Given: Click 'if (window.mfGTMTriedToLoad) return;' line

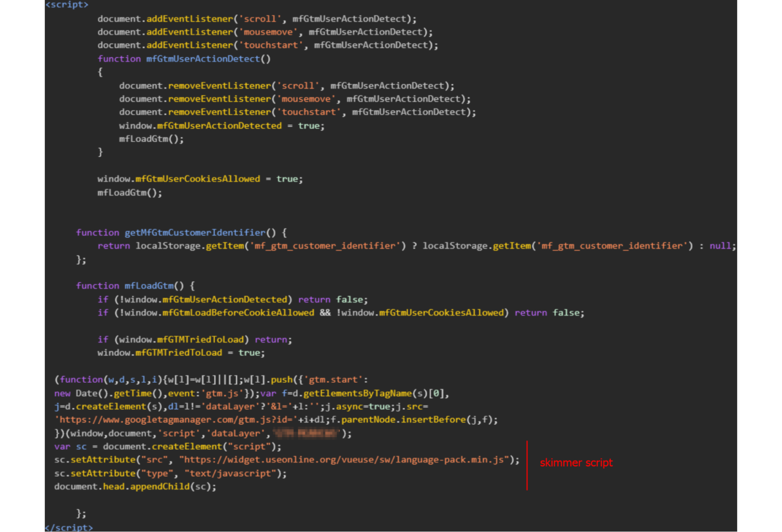Looking at the screenshot, I should point(195,340).
